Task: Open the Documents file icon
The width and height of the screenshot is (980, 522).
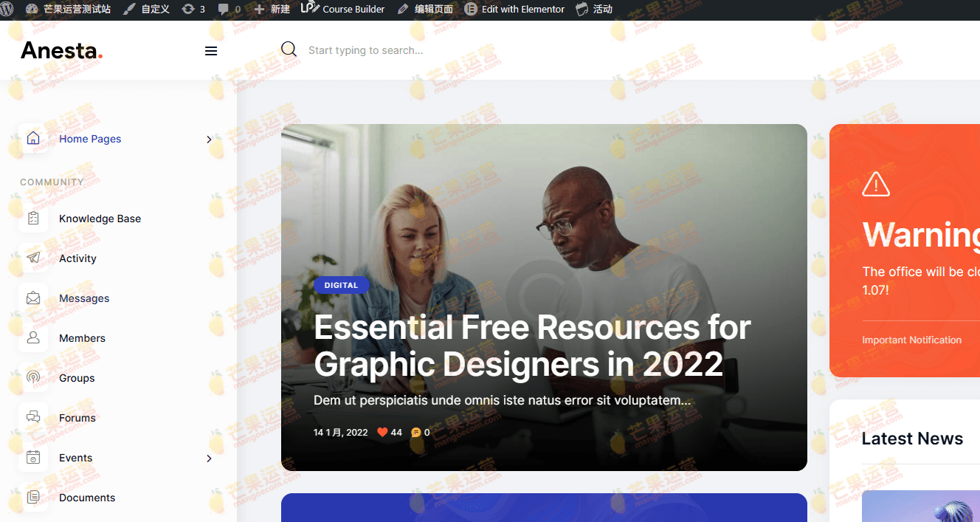Action: pyautogui.click(x=33, y=498)
